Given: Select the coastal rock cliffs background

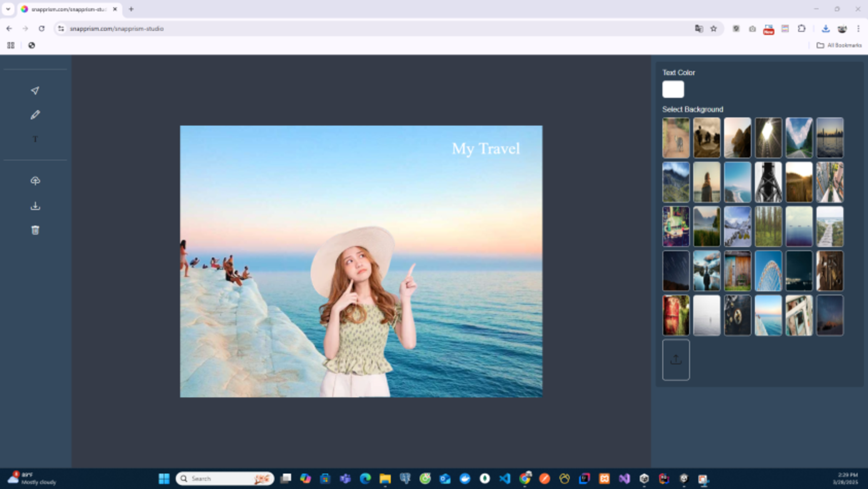Looking at the screenshot, I should [x=737, y=138].
